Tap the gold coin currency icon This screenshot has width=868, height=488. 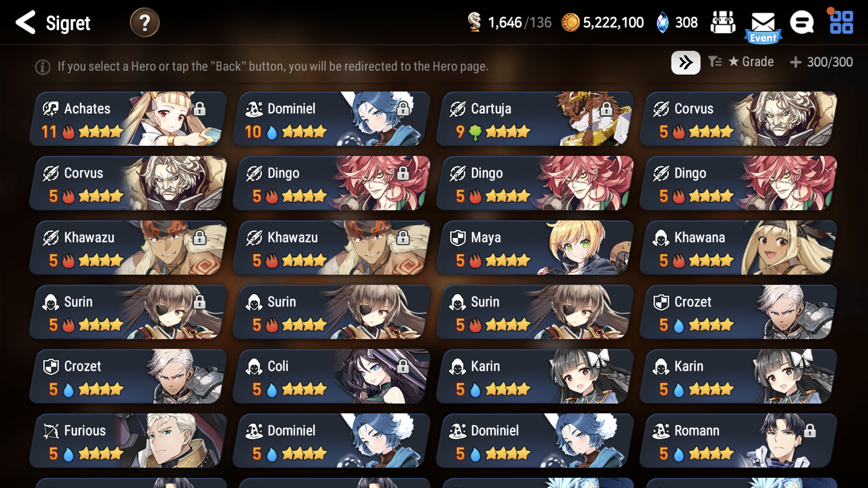pos(570,22)
